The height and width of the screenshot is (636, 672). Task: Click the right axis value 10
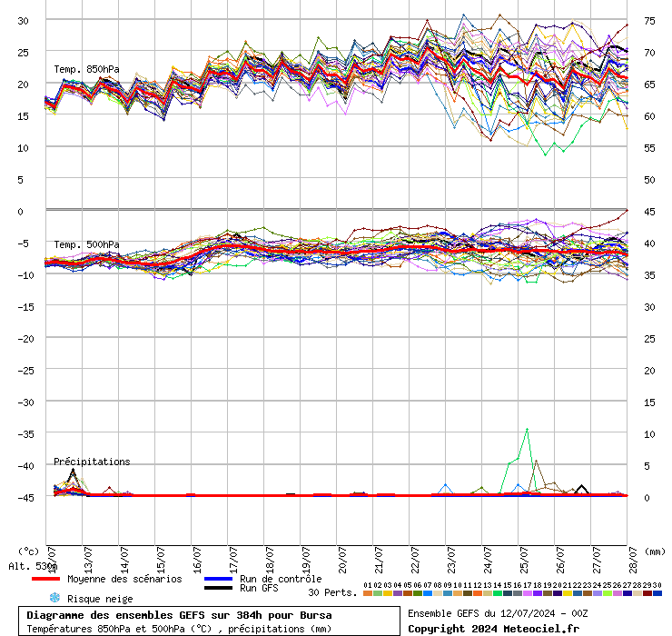pyautogui.click(x=649, y=434)
